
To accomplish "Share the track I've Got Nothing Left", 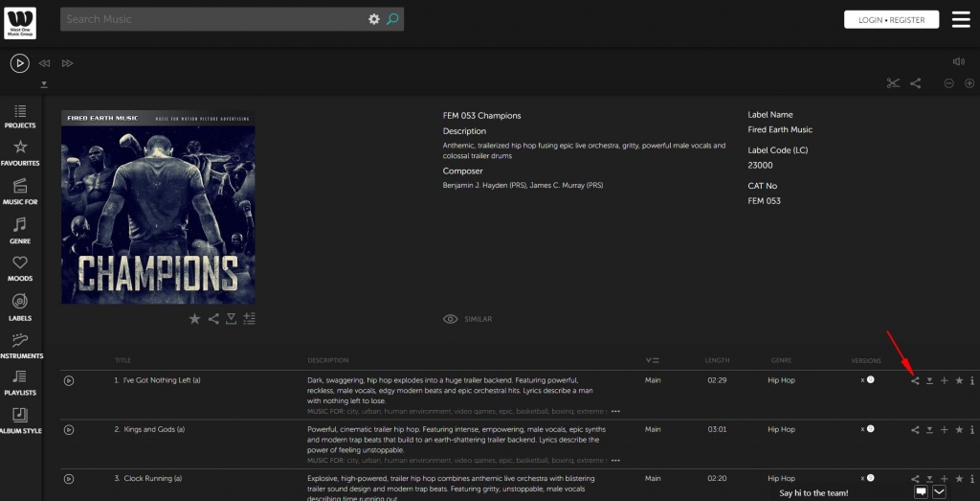I will click(915, 380).
